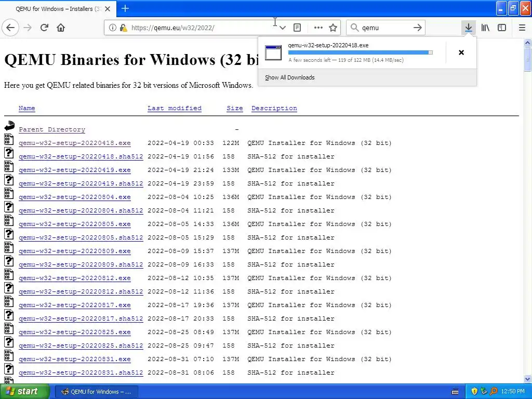Viewport: 532px width, 399px height.
Task: Show site information icon in address bar
Action: tap(113, 28)
